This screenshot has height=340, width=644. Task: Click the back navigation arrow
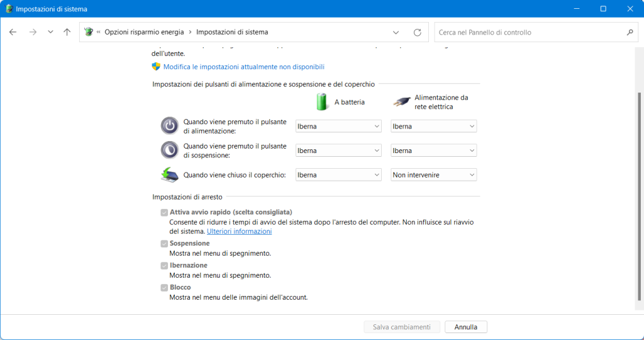click(13, 32)
